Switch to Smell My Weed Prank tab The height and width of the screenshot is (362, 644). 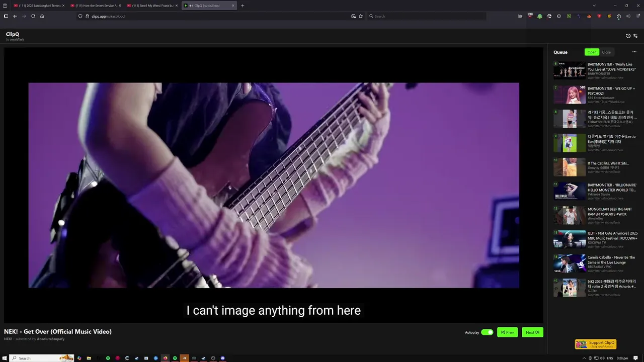click(x=151, y=6)
